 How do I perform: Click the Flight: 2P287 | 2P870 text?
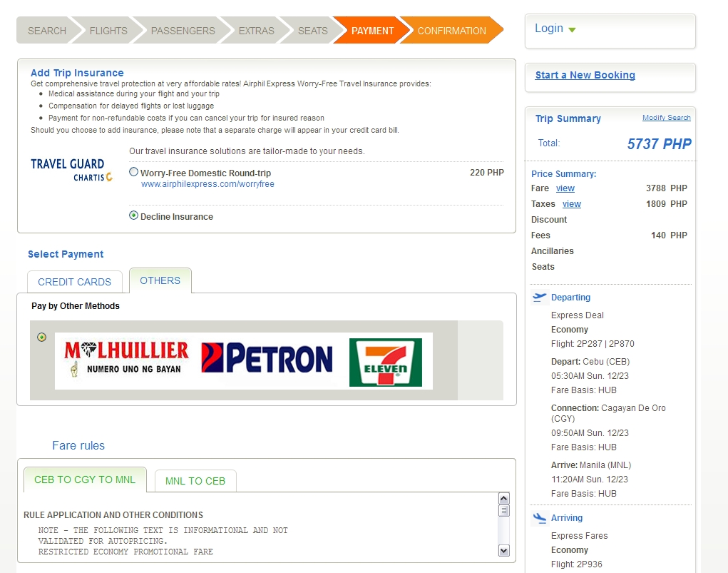coord(593,344)
